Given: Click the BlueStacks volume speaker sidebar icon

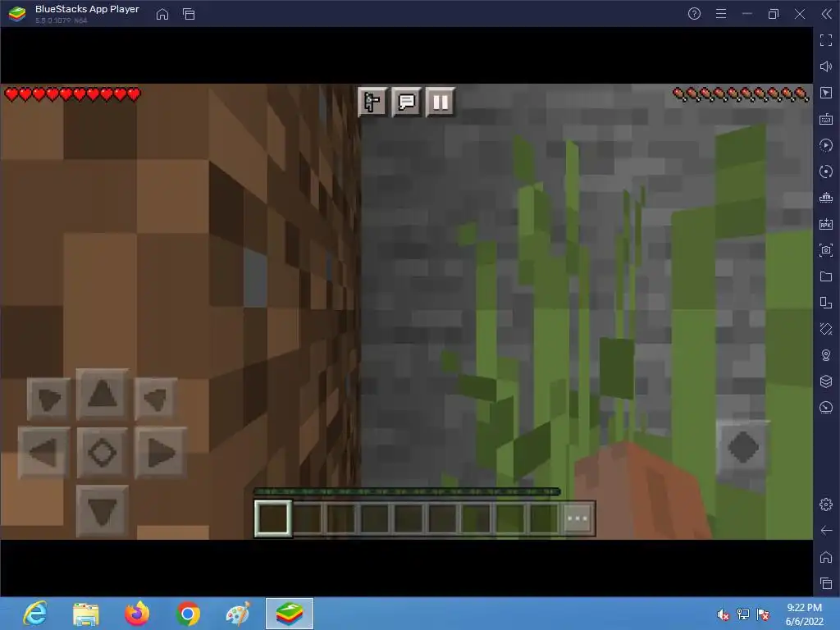Looking at the screenshot, I should click(826, 66).
